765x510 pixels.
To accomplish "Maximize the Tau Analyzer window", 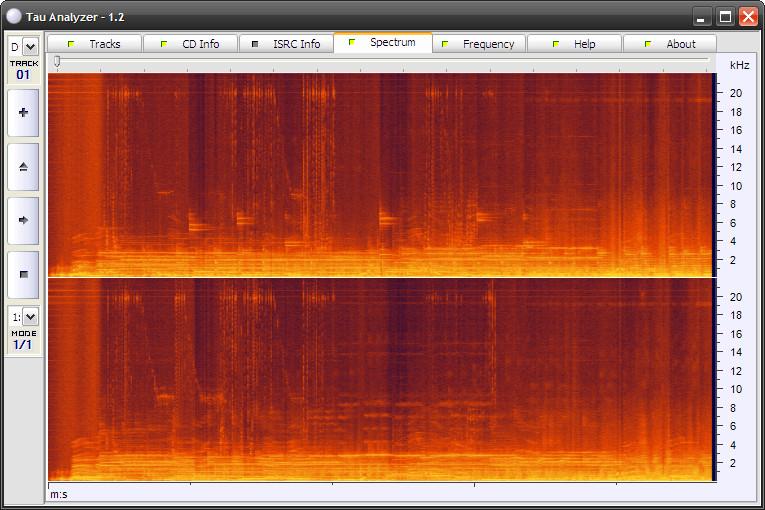I will [x=725, y=16].
